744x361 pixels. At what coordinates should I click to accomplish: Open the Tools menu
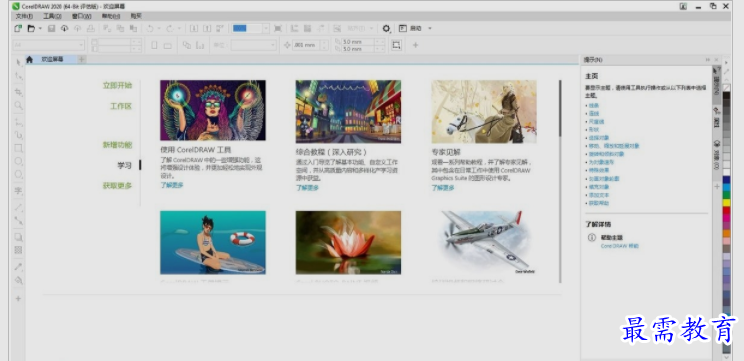coord(52,16)
